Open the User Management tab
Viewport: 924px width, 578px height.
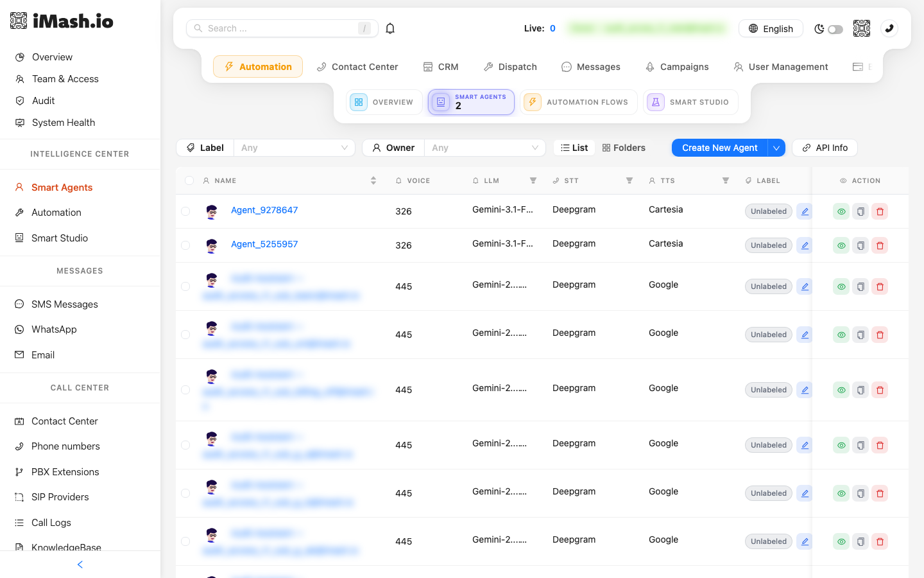[x=781, y=67]
